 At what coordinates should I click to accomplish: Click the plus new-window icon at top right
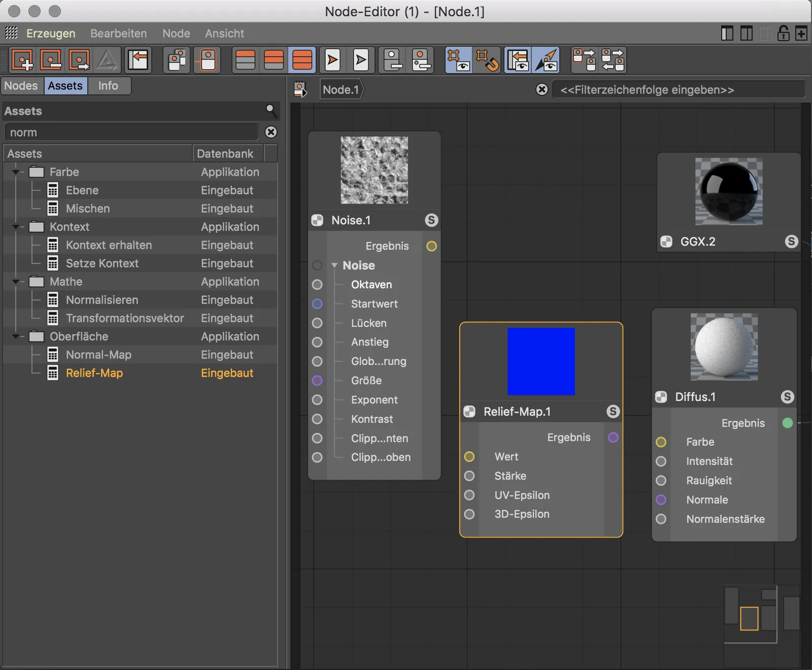[x=801, y=33]
